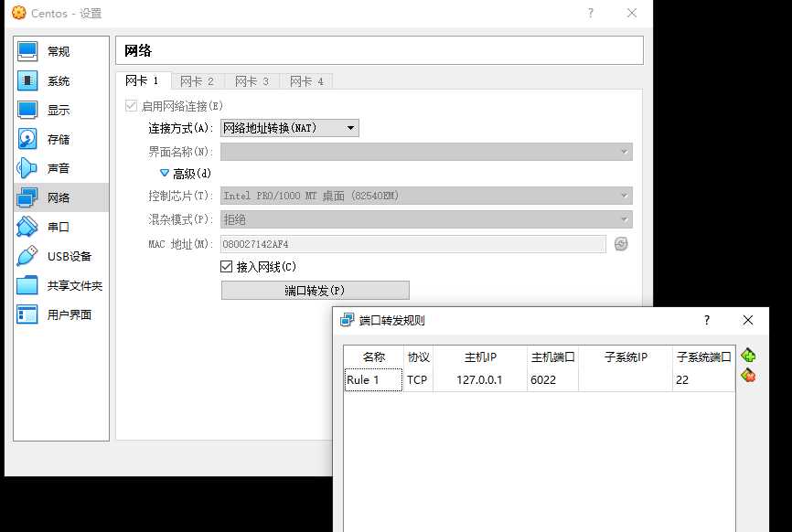Remove selected port forwarding rule (red icon)
The height and width of the screenshot is (532, 792).
(748, 376)
